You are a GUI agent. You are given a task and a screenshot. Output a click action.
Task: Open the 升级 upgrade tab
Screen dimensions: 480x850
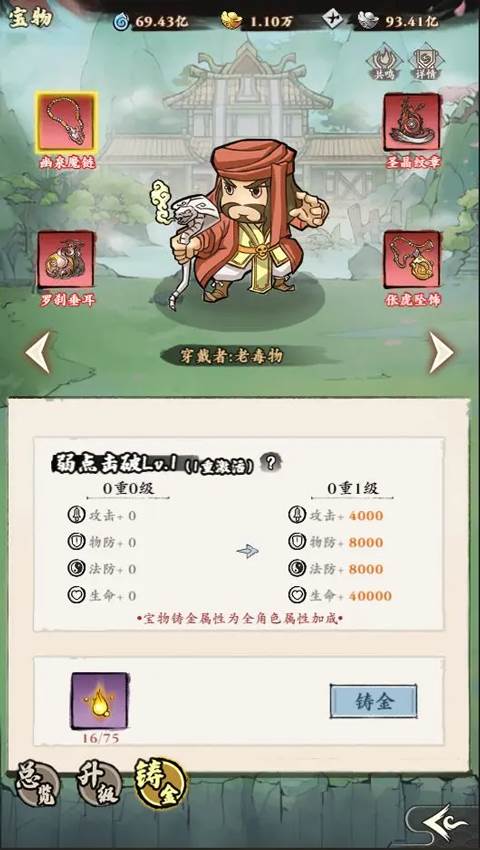click(x=99, y=783)
